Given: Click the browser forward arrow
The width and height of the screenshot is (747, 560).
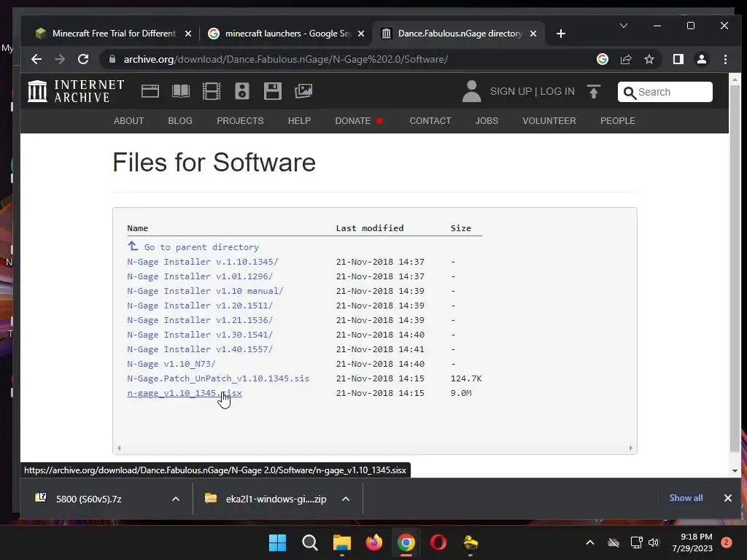Looking at the screenshot, I should [60, 59].
